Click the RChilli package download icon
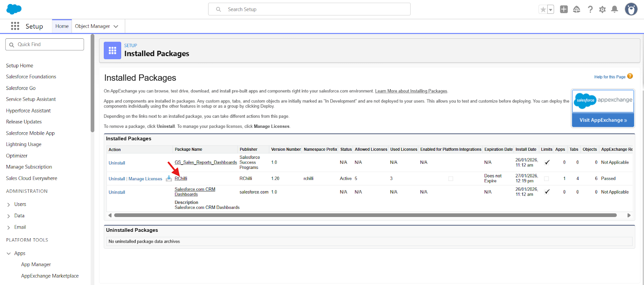Viewport: 644px width, 285px height. (x=169, y=179)
